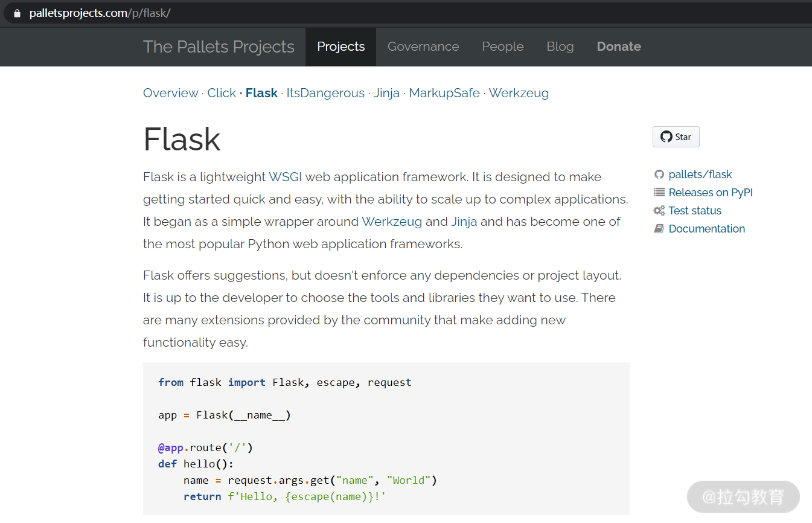
Task: Click the padlock icon in the address bar
Action: point(17,13)
